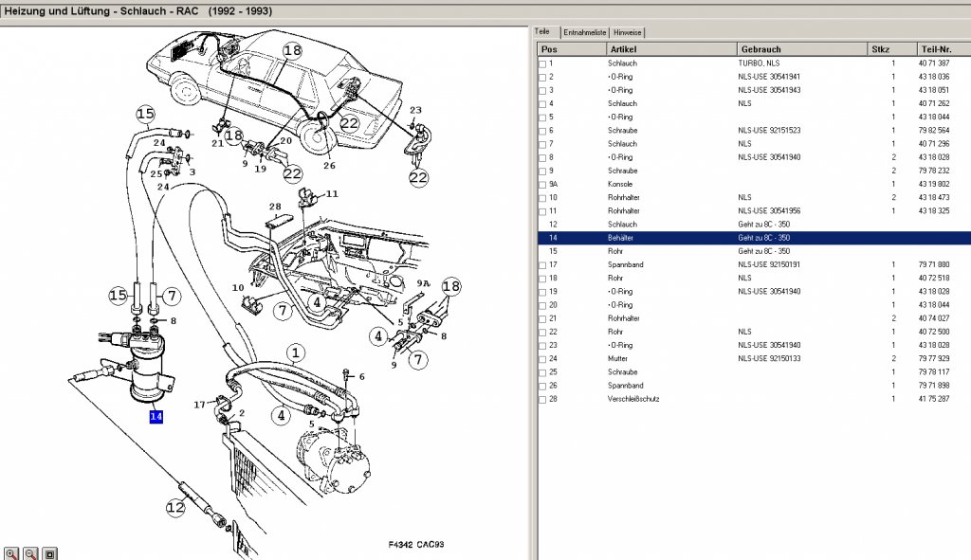Screen dimensions: 971x560
Task: Click callout 17 clamp label in diagram
Action: pos(199,405)
